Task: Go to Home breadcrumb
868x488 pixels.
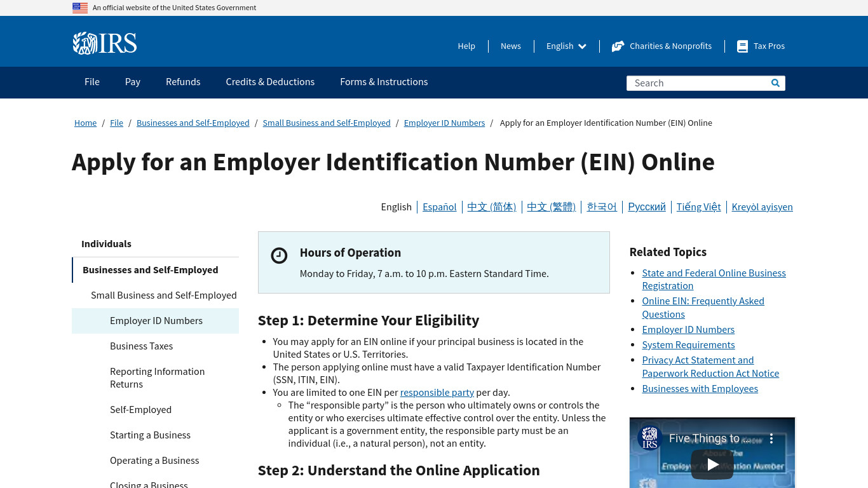Action: (x=86, y=123)
